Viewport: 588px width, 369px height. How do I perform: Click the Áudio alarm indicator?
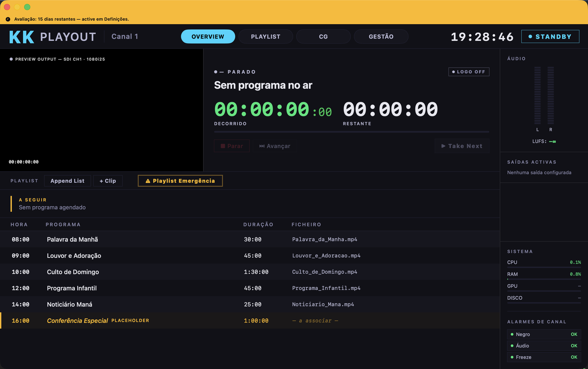[x=544, y=346]
